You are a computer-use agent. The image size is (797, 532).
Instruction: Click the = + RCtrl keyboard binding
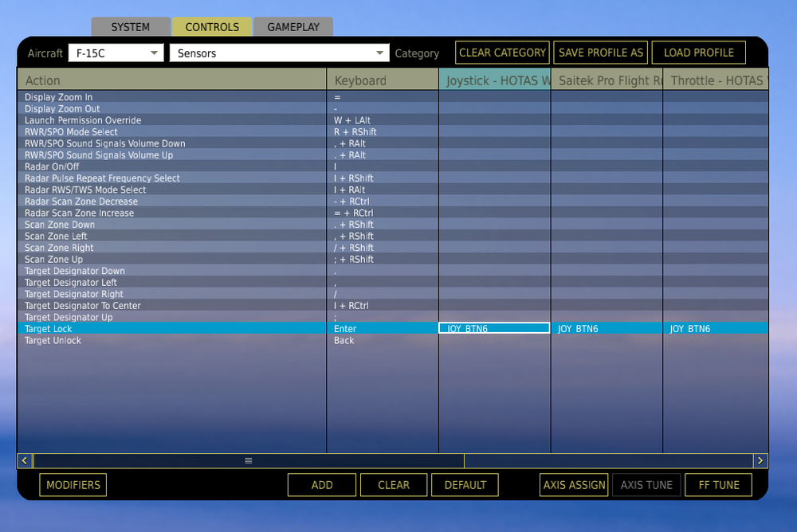pos(383,213)
